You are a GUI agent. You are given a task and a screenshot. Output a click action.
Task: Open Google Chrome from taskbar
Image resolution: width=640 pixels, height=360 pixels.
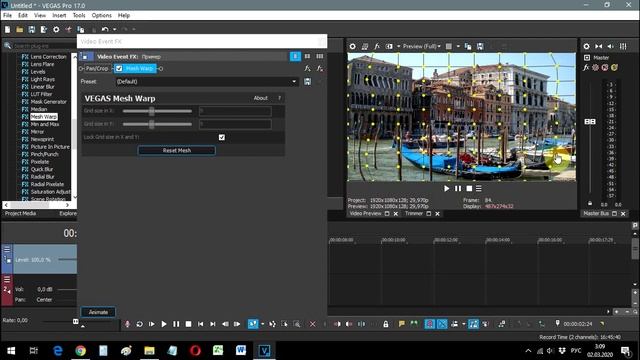80,351
